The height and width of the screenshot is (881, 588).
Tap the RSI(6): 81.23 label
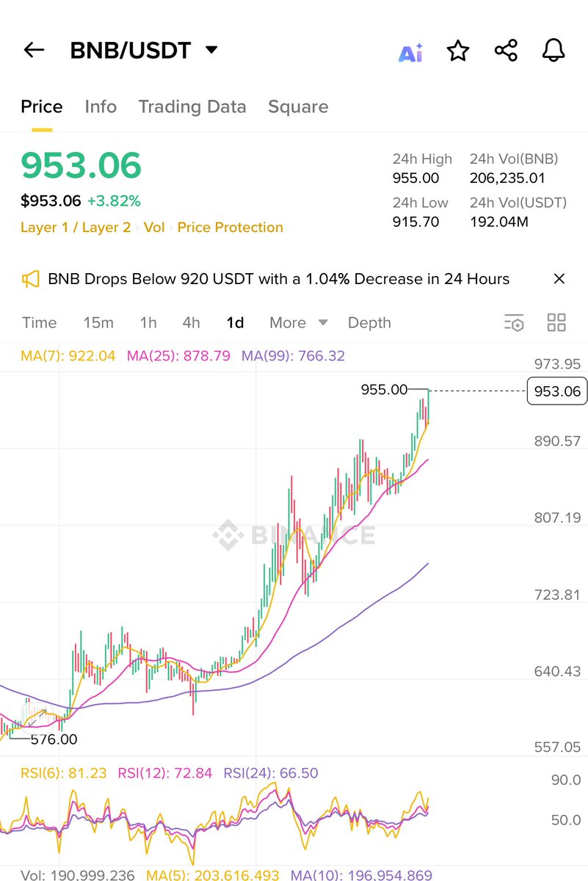pos(64,773)
